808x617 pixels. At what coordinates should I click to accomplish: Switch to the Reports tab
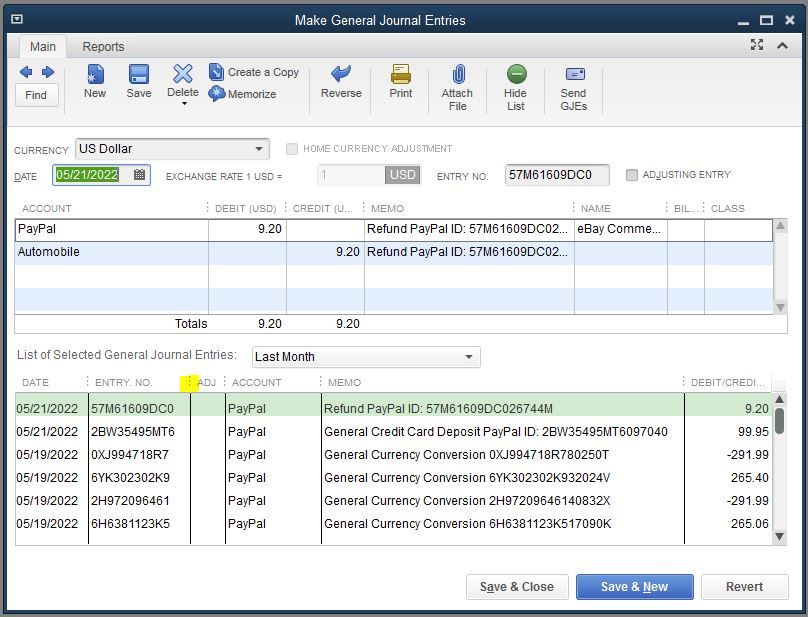point(103,47)
